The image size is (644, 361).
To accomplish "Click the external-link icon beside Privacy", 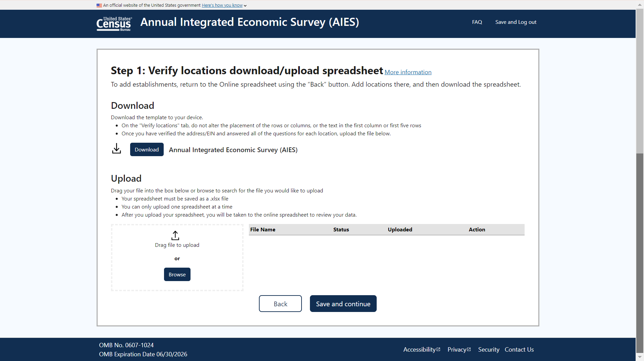I will tap(469, 349).
